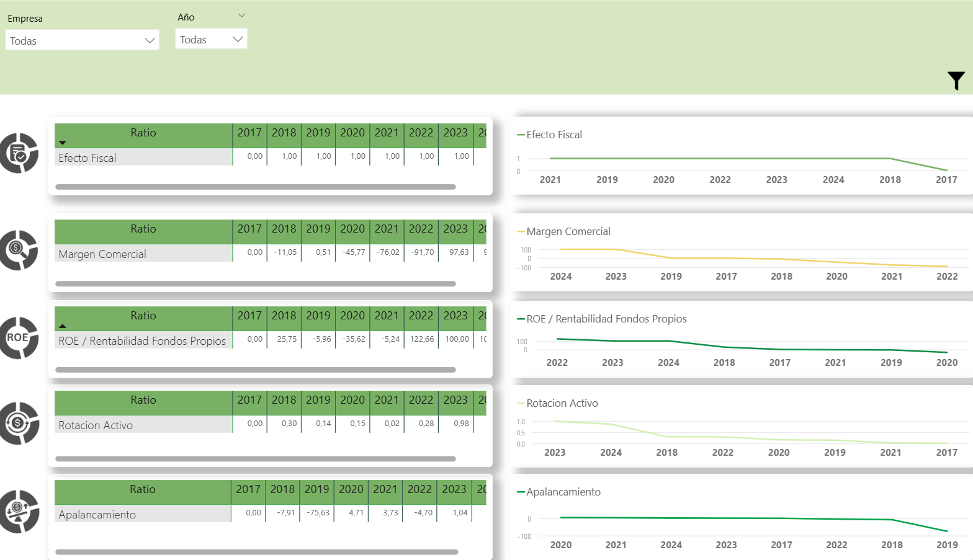Click the Rotacion Activo circular icon
The height and width of the screenshot is (560, 973).
click(19, 424)
